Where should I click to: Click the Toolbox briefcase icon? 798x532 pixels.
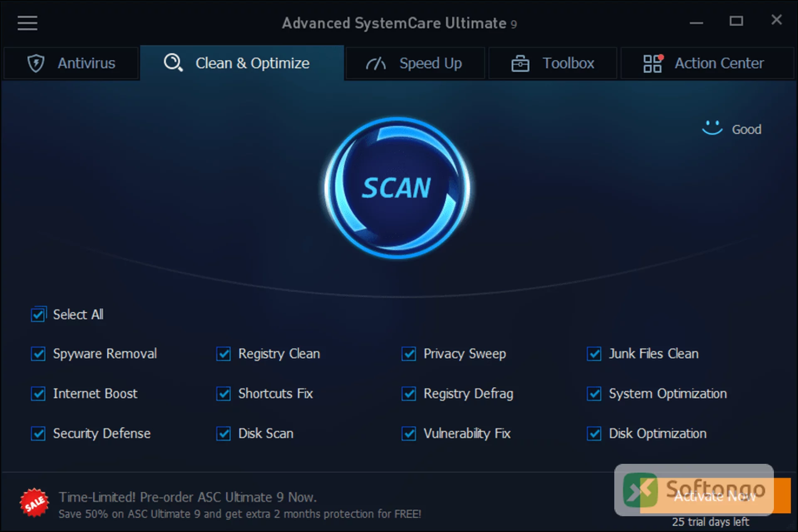[520, 63]
